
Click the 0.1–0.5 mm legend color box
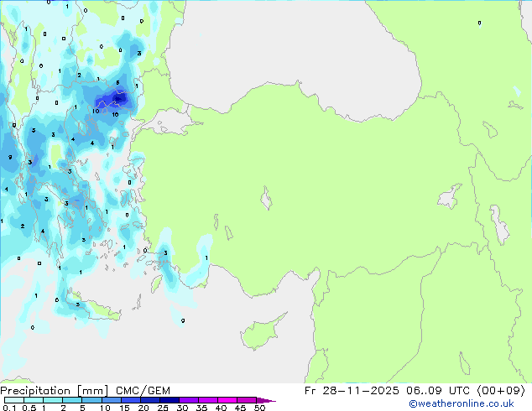[14, 400]
